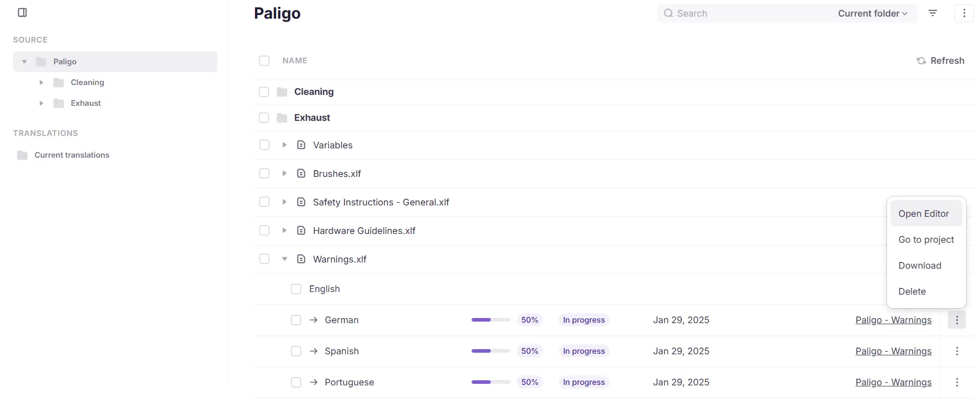This screenshot has height=402, width=980.
Task: Expand the Brushes.xlf row
Action: 284,174
